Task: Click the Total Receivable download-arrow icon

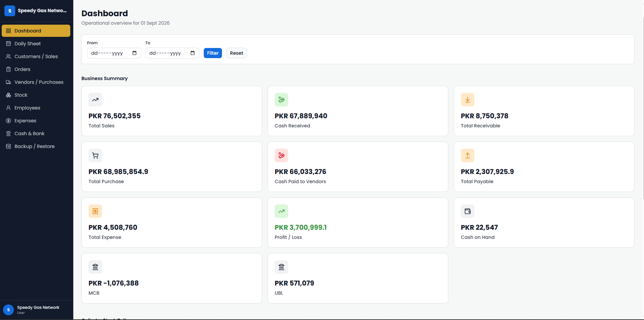Action: [468, 100]
